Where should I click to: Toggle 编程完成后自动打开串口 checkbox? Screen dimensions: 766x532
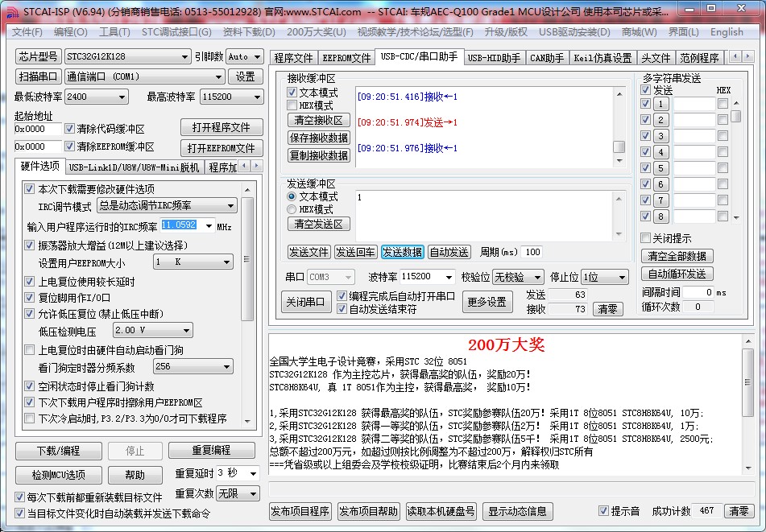342,295
